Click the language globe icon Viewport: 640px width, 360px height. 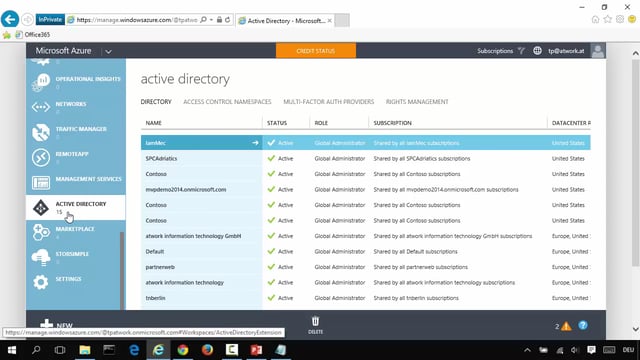(x=537, y=51)
